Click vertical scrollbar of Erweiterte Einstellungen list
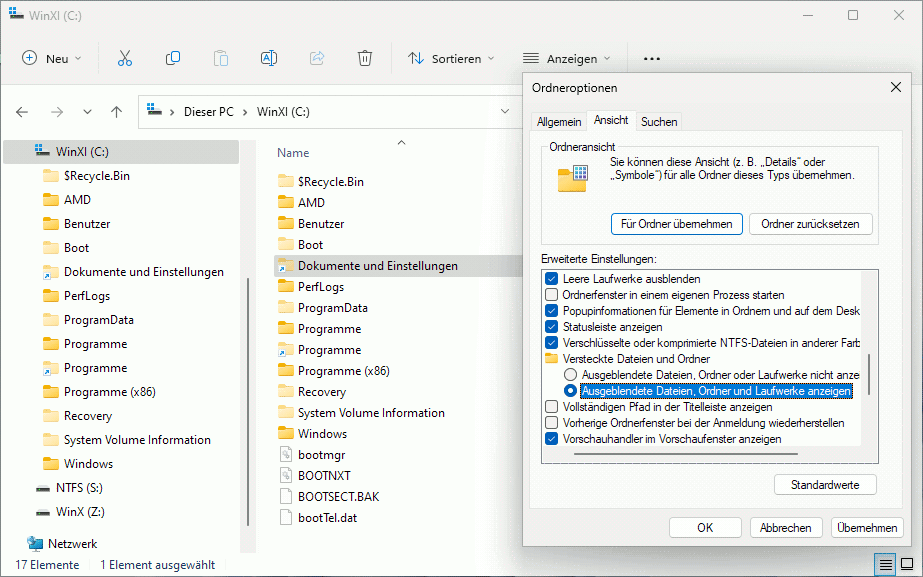Viewport: 923px width, 577px height. 869,374
